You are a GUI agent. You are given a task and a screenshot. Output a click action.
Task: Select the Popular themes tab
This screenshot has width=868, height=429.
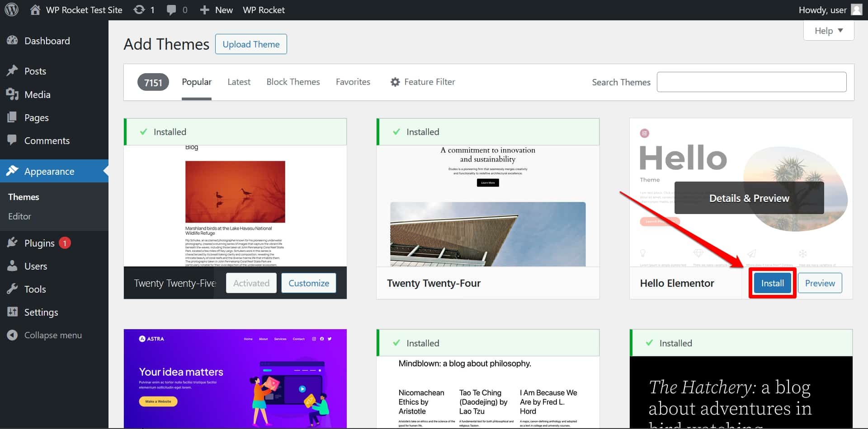[197, 82]
